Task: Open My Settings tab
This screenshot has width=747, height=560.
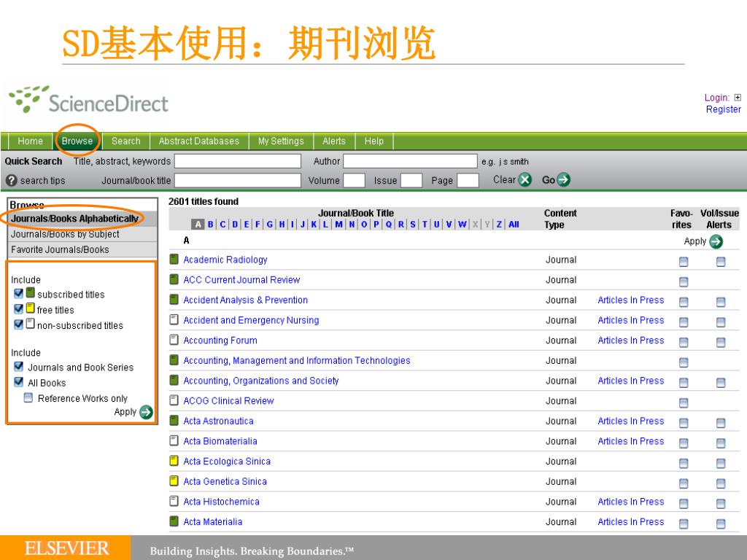Action: [x=281, y=141]
